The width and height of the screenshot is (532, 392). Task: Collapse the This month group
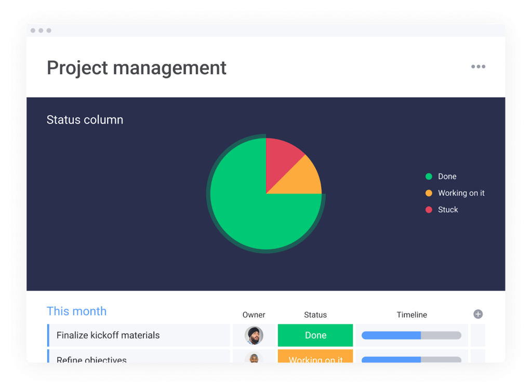(x=76, y=311)
